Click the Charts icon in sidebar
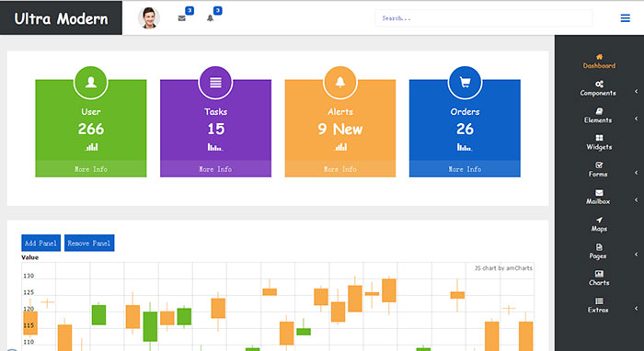 [599, 274]
